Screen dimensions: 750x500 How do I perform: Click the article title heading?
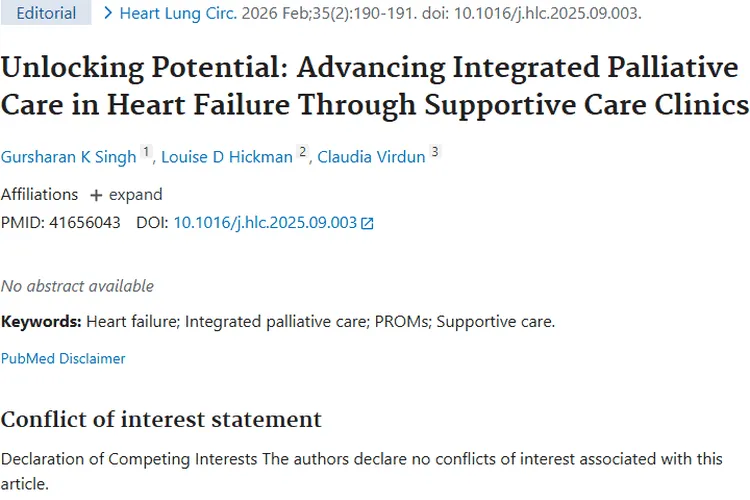point(374,87)
